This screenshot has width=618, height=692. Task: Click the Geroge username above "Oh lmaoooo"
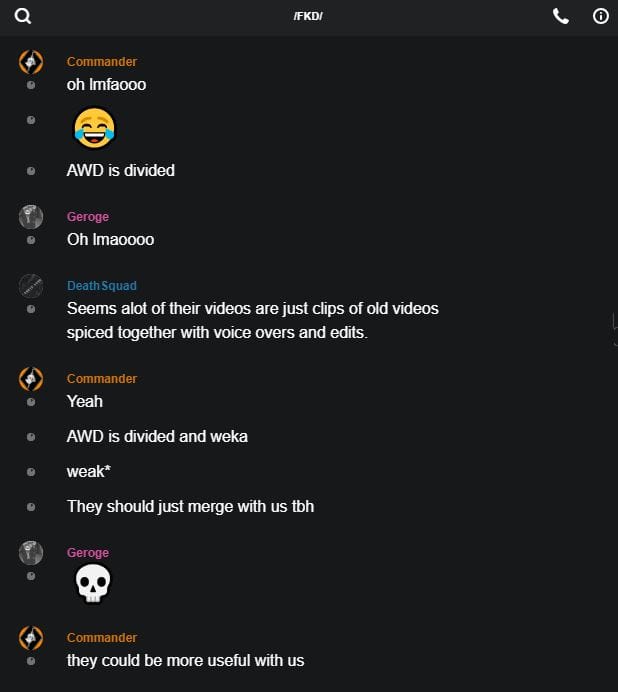(x=88, y=217)
